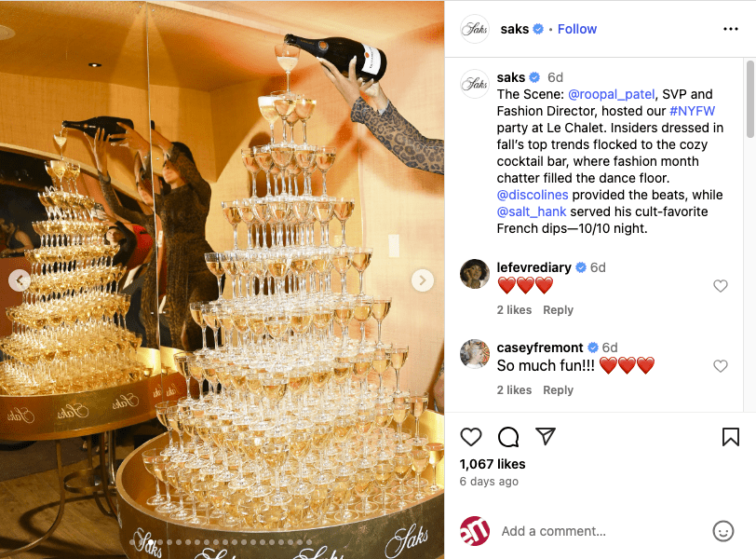
Task: Save the post with the bookmark icon
Action: 731,437
